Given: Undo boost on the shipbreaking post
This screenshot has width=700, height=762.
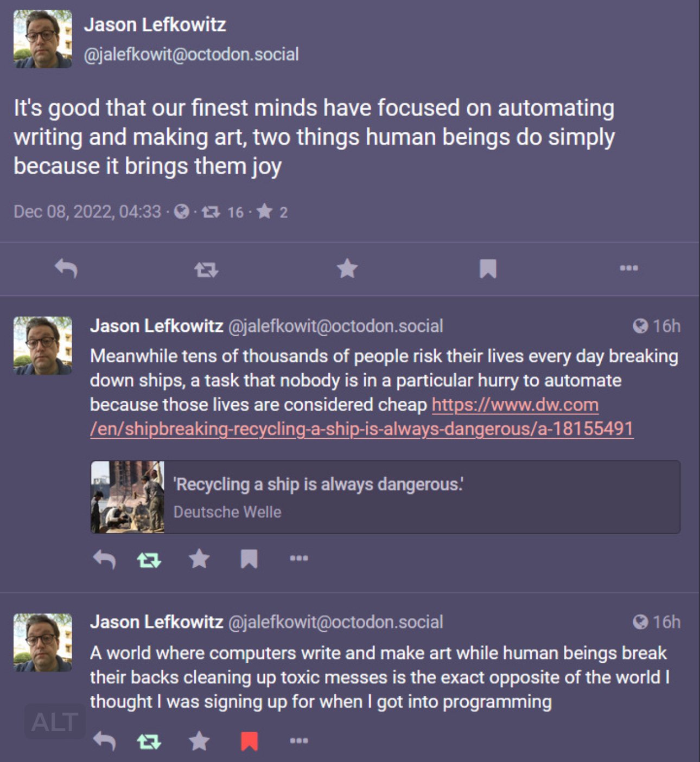Looking at the screenshot, I should coord(149,559).
